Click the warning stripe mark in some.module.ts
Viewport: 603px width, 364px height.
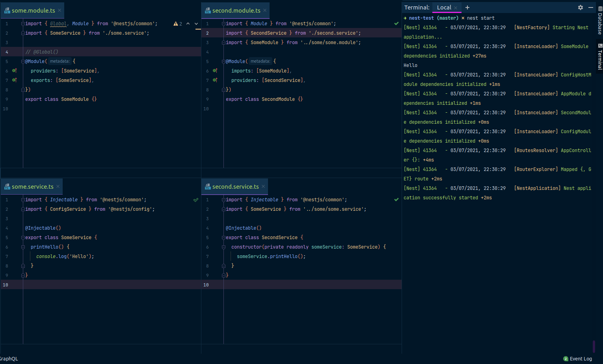coord(198,29)
